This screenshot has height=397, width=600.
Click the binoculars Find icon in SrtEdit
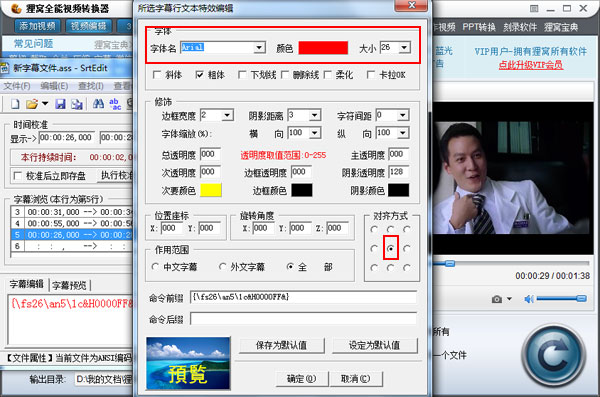pos(98,104)
